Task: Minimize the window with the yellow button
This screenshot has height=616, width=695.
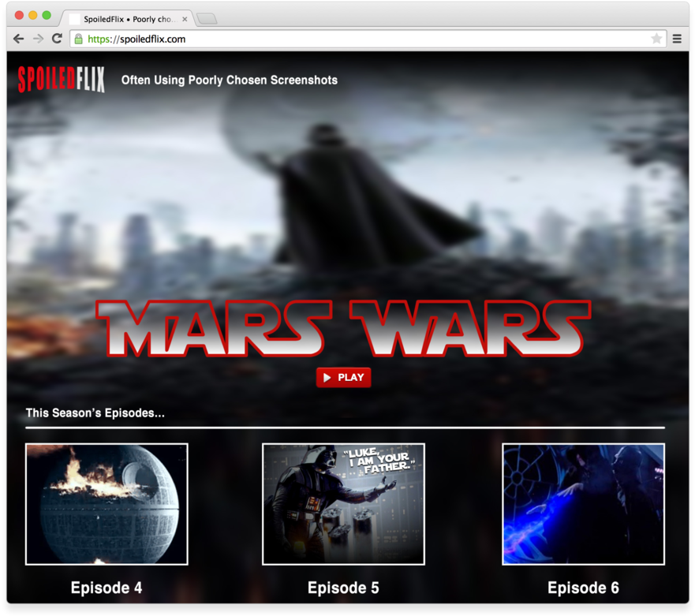Action: coord(33,15)
